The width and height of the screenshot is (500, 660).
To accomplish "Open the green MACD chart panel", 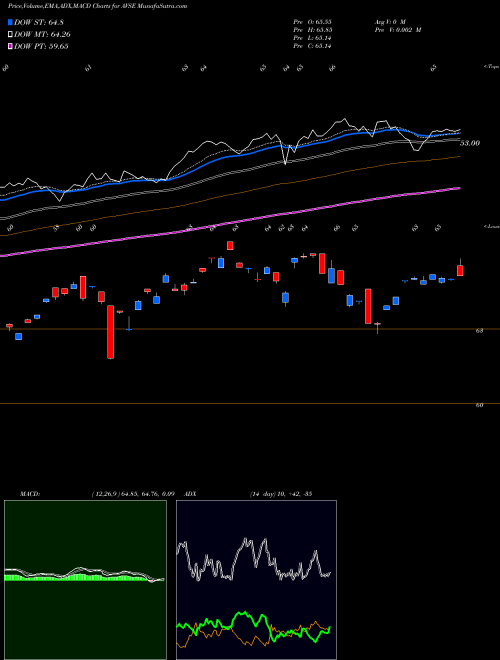I will tap(85, 580).
